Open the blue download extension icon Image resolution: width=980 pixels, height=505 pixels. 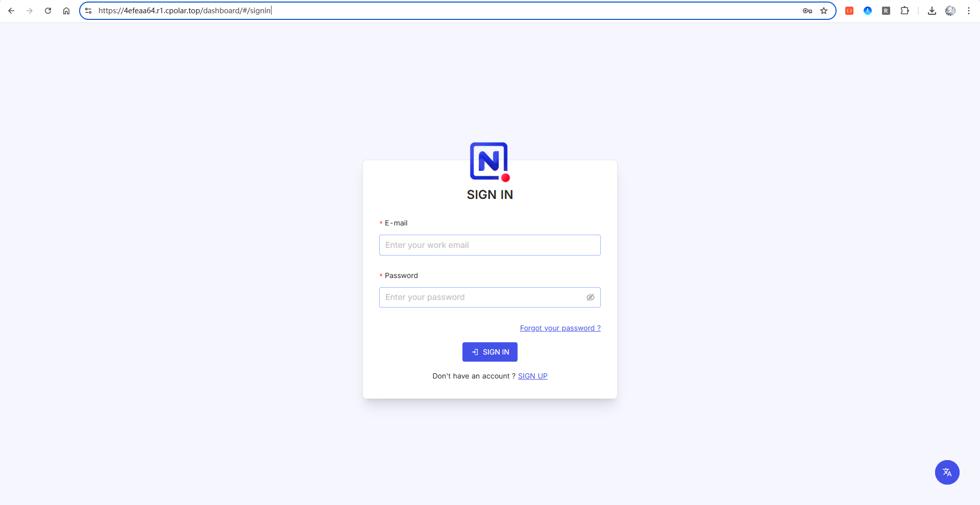click(868, 11)
